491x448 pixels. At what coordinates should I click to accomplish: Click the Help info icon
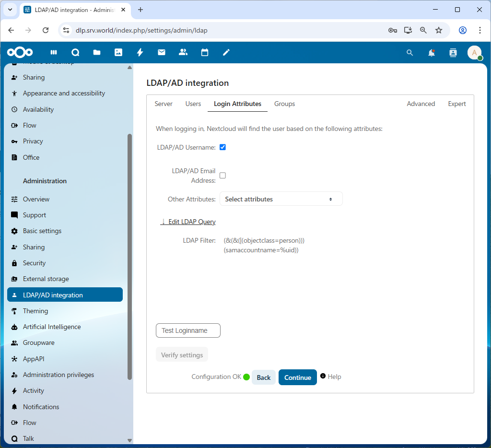click(x=323, y=376)
